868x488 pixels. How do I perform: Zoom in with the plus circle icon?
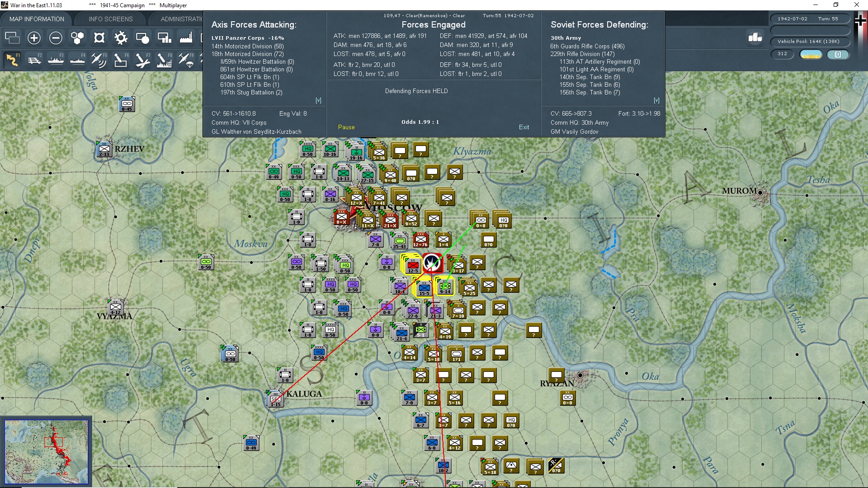point(34,38)
